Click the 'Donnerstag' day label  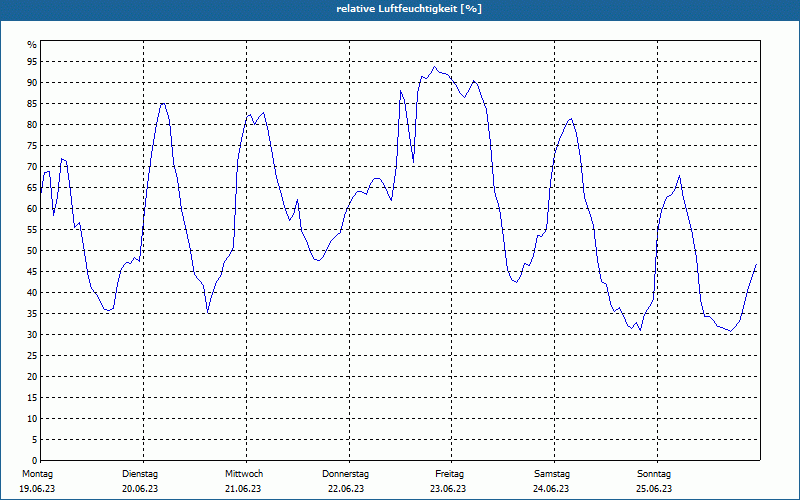[x=345, y=474]
